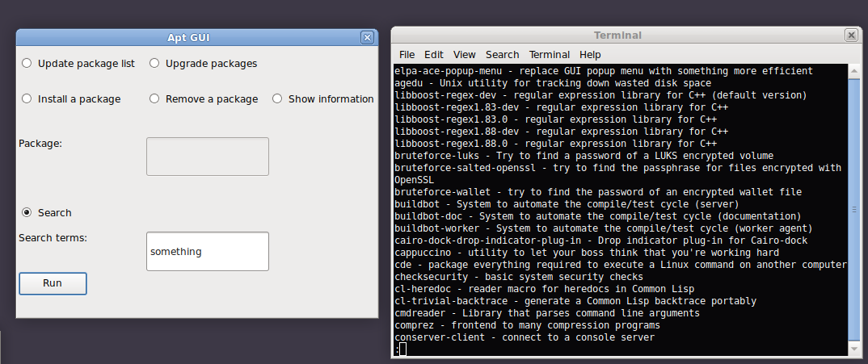The height and width of the screenshot is (364, 868).
Task: Open the Help menu in Terminal
Action: 590,54
